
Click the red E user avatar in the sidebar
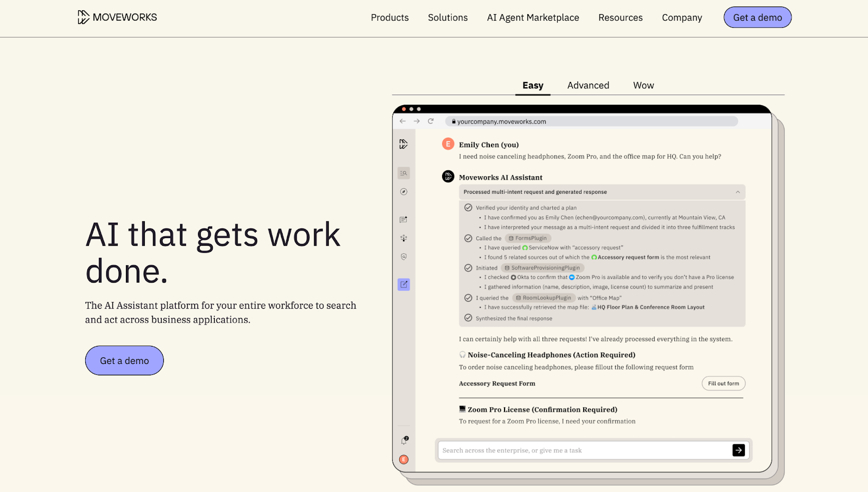(404, 459)
